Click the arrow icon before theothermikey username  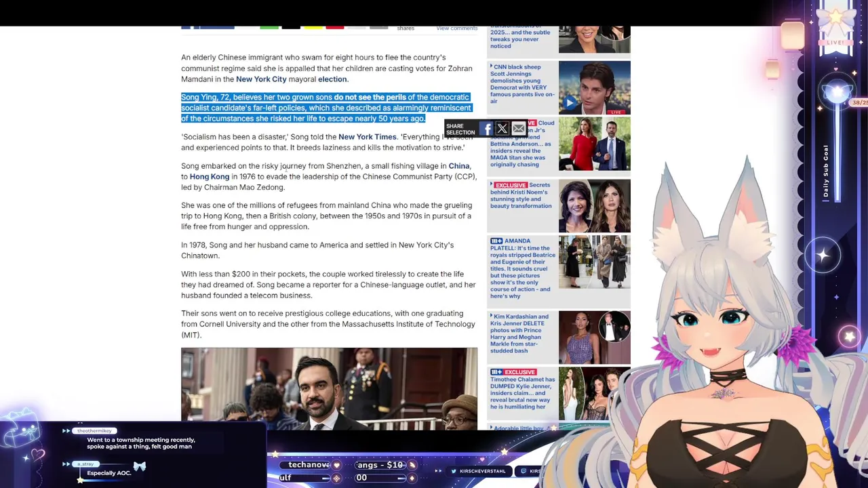(x=66, y=431)
